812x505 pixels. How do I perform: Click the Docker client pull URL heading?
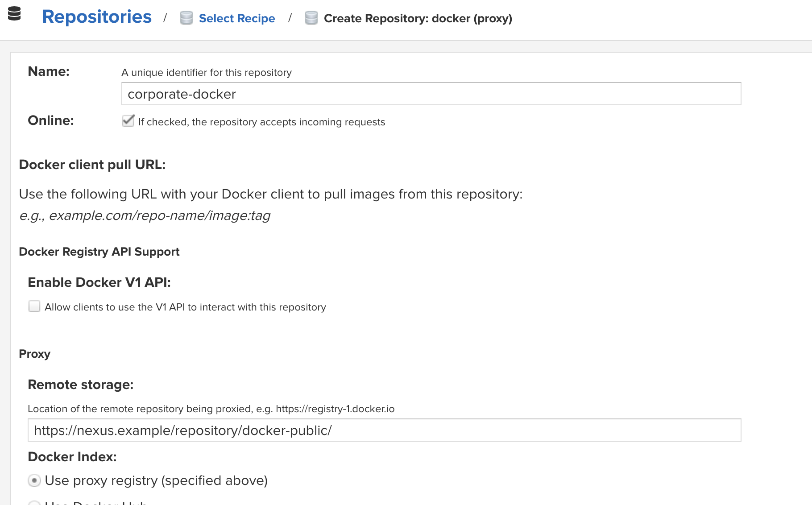tap(92, 164)
